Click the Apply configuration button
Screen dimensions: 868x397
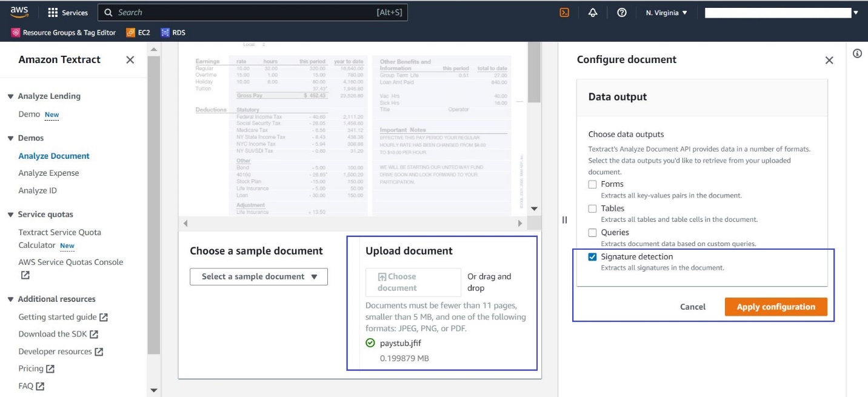(776, 307)
